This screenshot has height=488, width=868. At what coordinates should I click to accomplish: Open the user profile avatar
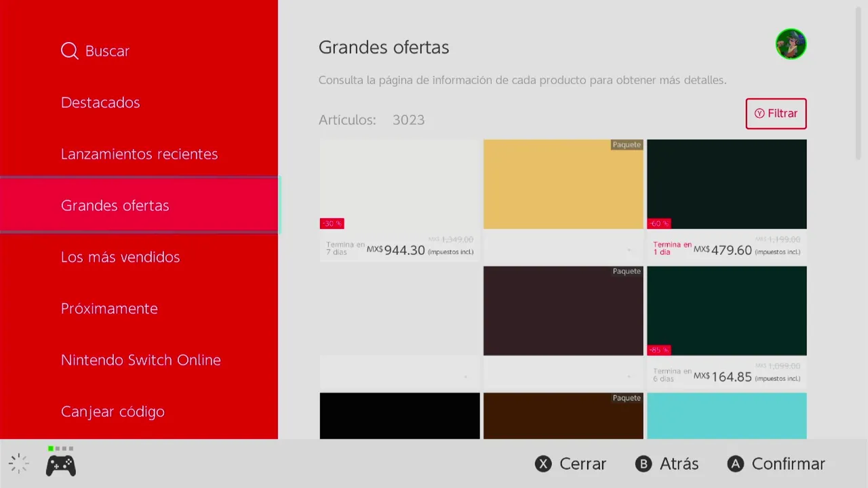point(791,44)
